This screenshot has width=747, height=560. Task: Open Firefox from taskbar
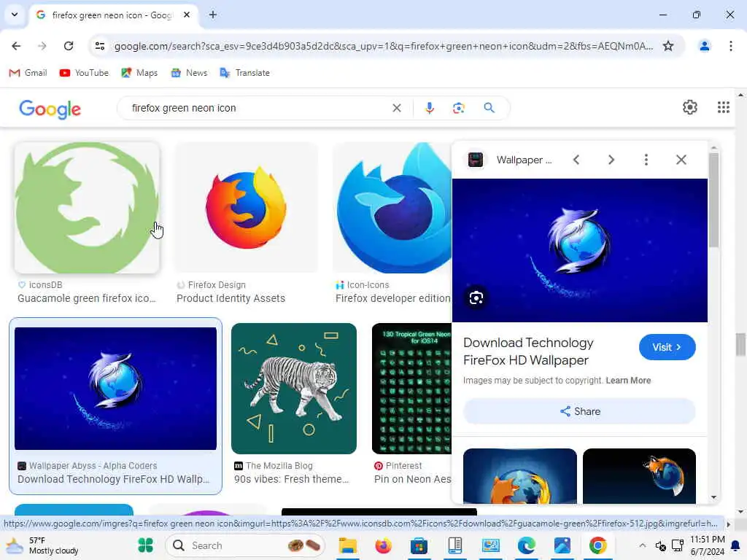click(x=382, y=545)
